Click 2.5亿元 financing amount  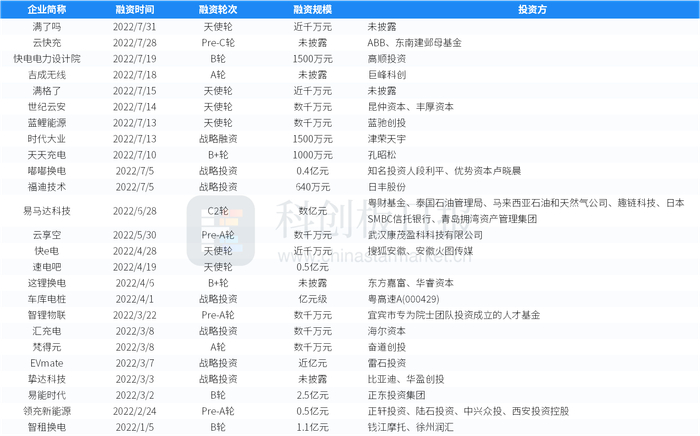point(312,395)
